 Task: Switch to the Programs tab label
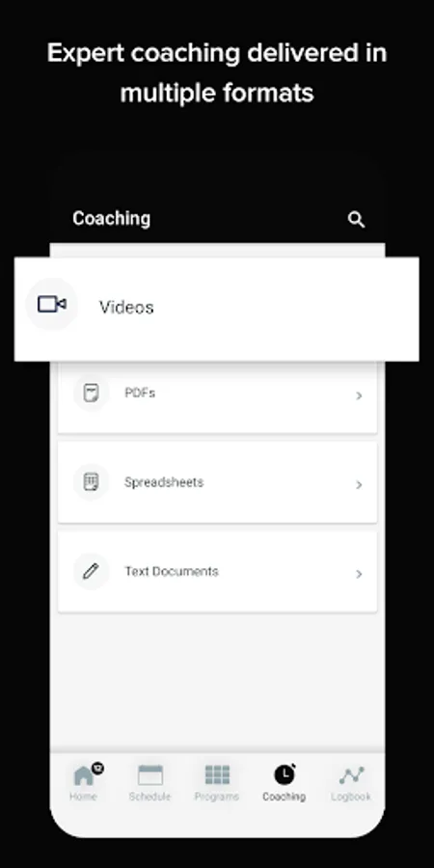(217, 797)
